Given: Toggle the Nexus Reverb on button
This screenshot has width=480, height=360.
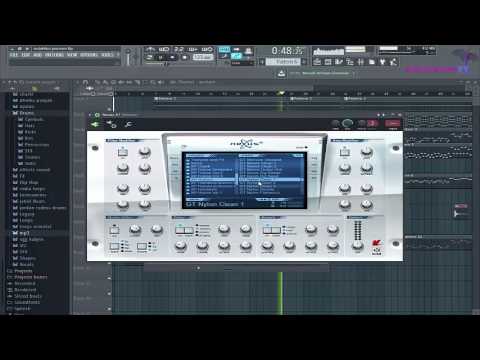Looking at the screenshot, I should click(267, 230).
